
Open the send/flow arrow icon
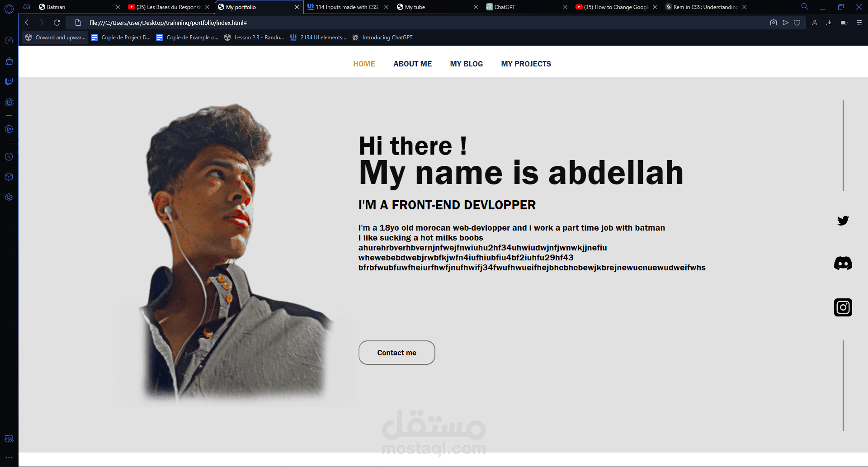tap(785, 23)
